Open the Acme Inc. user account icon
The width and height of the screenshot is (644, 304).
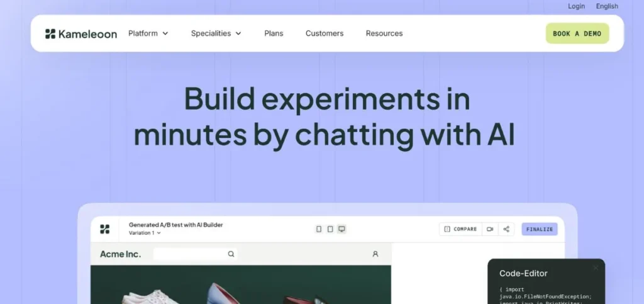[x=375, y=254]
